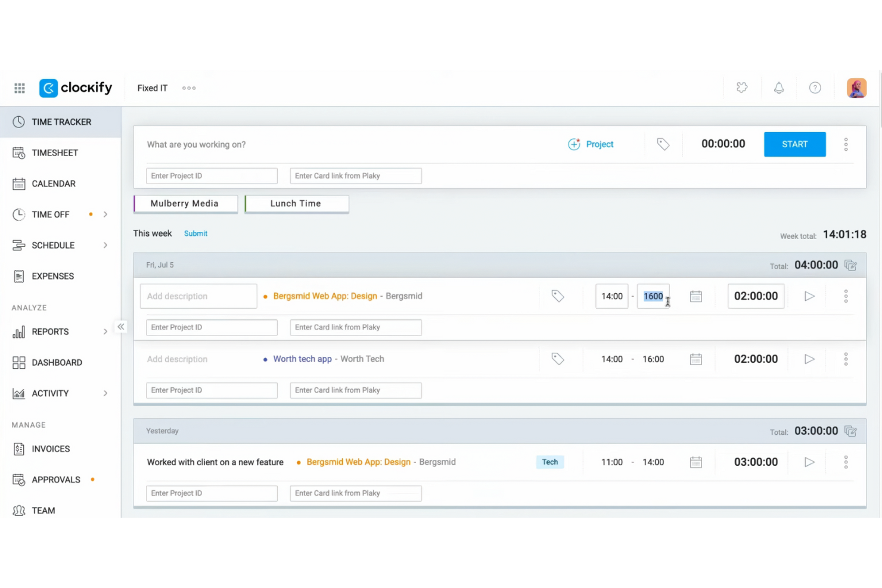Viewport: 882px width, 588px height.
Task: Click the 11:00 start time on yesterday's entry
Action: coord(612,462)
